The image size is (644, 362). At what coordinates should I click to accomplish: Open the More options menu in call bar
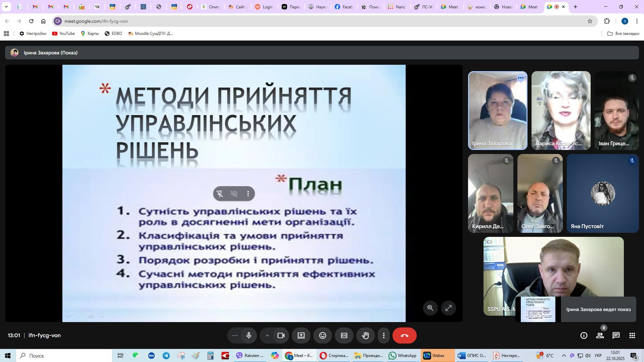[384, 335]
